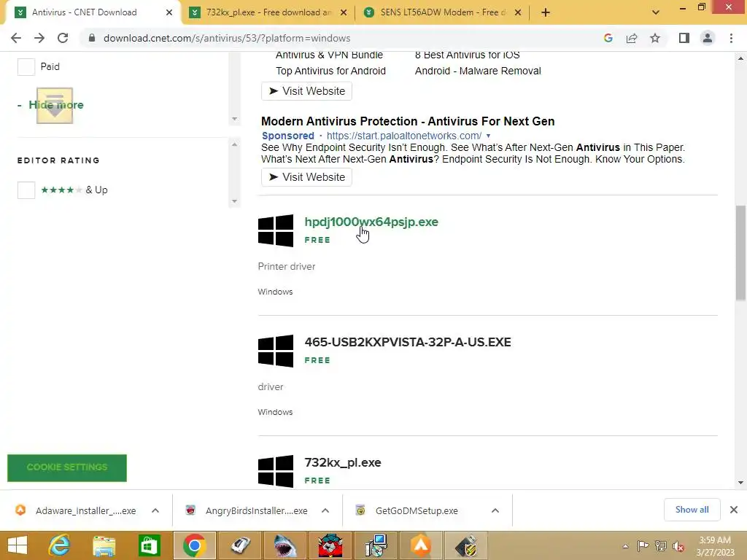Click Visit Website under Top Antivirus for Android
This screenshot has width=747, height=560.
[x=307, y=91]
